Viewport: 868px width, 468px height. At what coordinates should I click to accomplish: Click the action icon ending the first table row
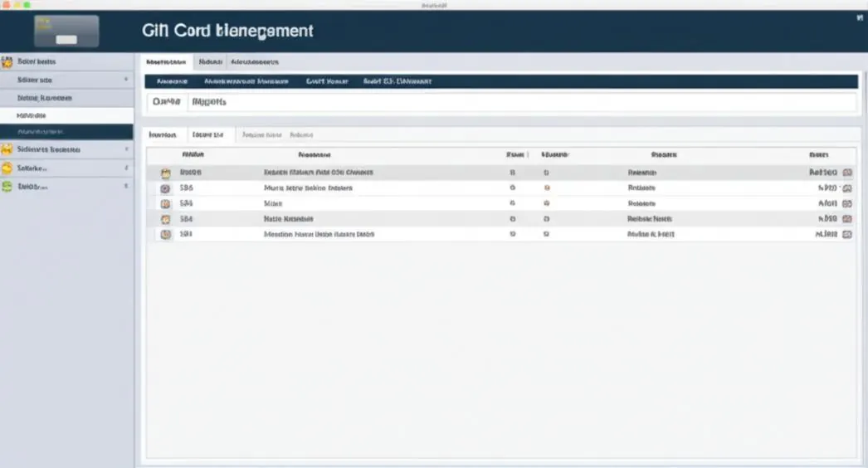point(847,173)
